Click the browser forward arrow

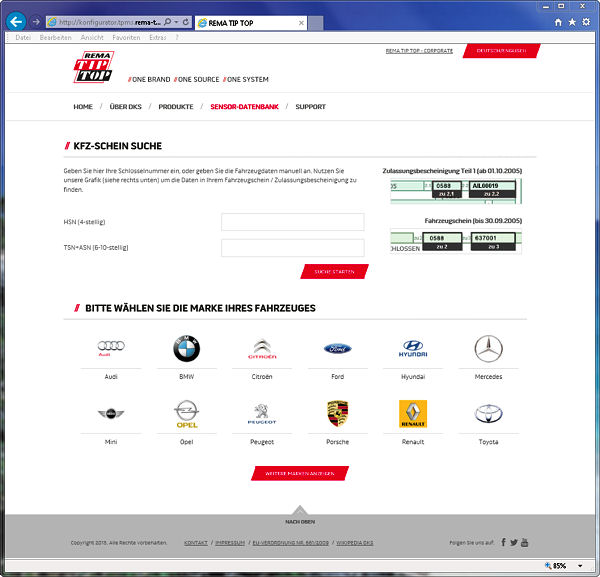(x=36, y=22)
